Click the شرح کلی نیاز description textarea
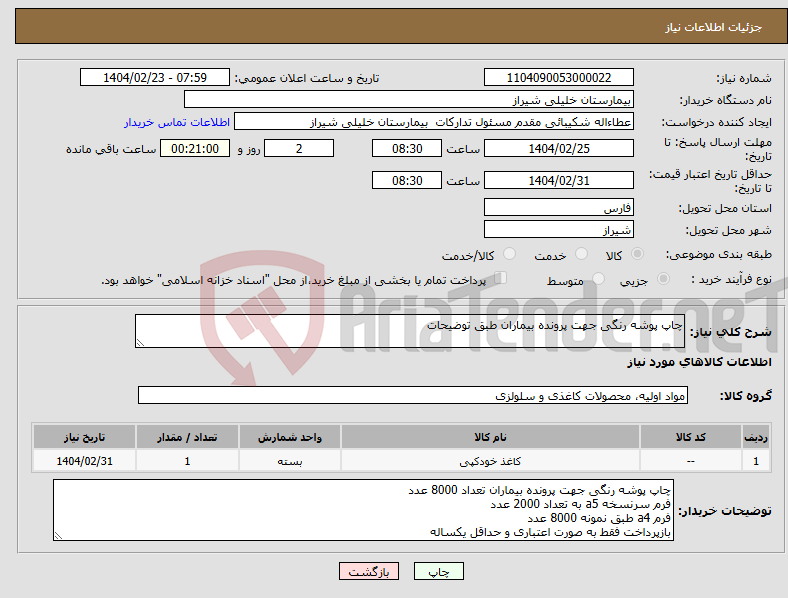788x598 pixels. pyautogui.click(x=410, y=331)
